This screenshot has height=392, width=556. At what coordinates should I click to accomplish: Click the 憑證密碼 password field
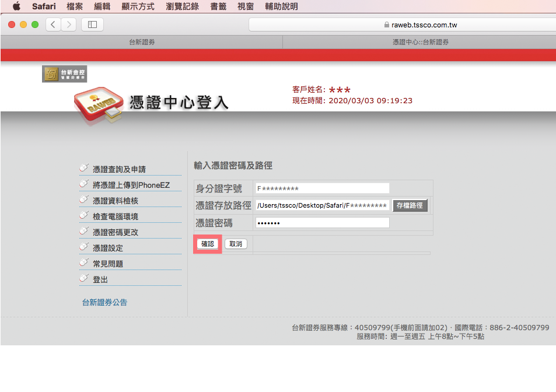[322, 223]
